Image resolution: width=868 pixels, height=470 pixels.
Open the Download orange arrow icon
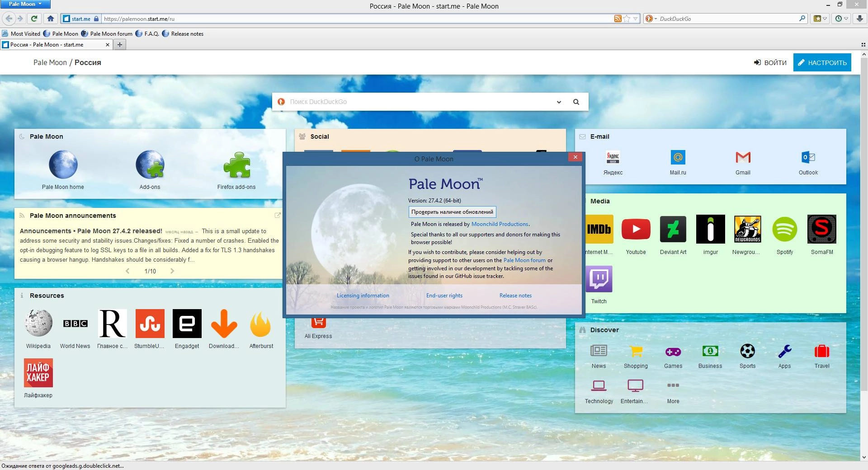(x=224, y=323)
